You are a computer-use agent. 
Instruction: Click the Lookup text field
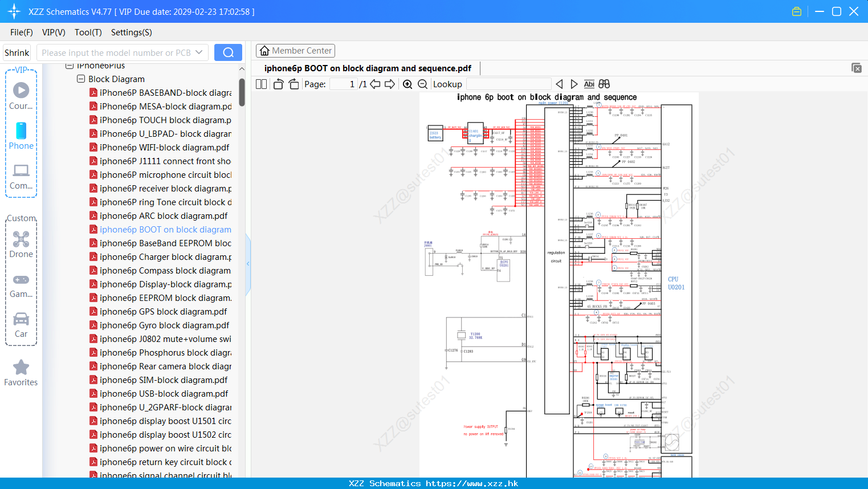(x=508, y=84)
